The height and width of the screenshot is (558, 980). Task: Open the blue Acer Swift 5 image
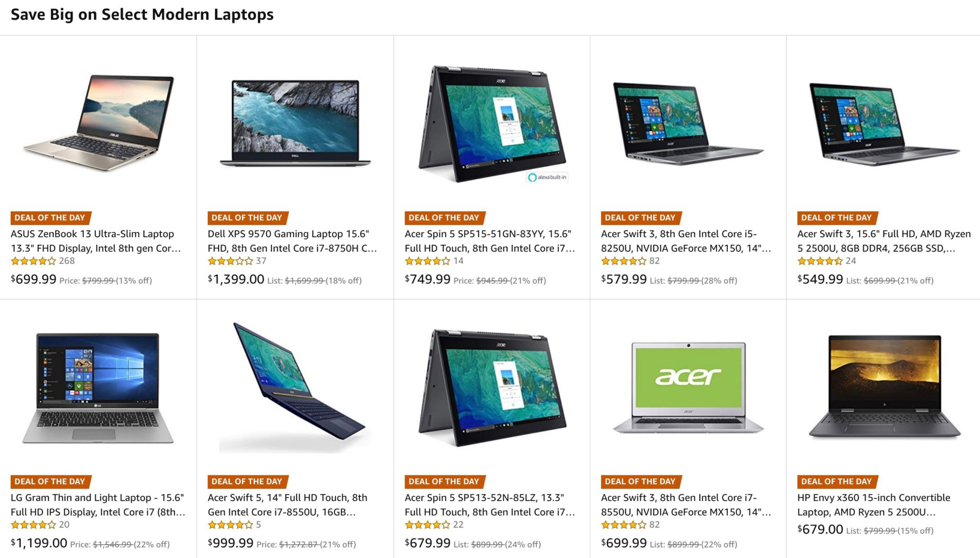pos(295,388)
